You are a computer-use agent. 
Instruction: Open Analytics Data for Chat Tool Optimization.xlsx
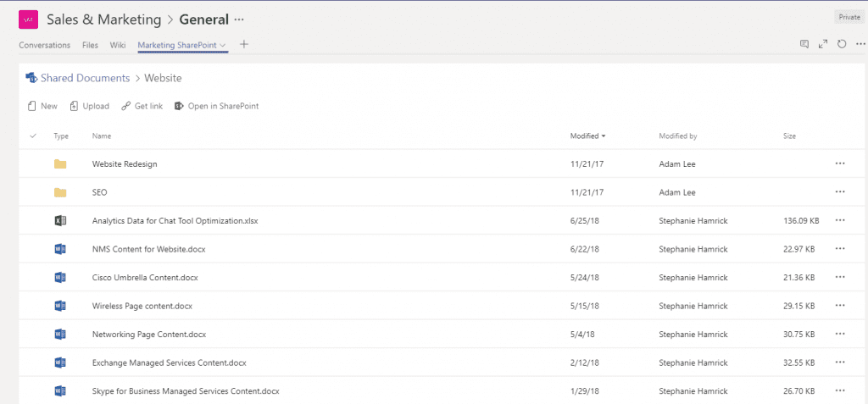point(175,221)
